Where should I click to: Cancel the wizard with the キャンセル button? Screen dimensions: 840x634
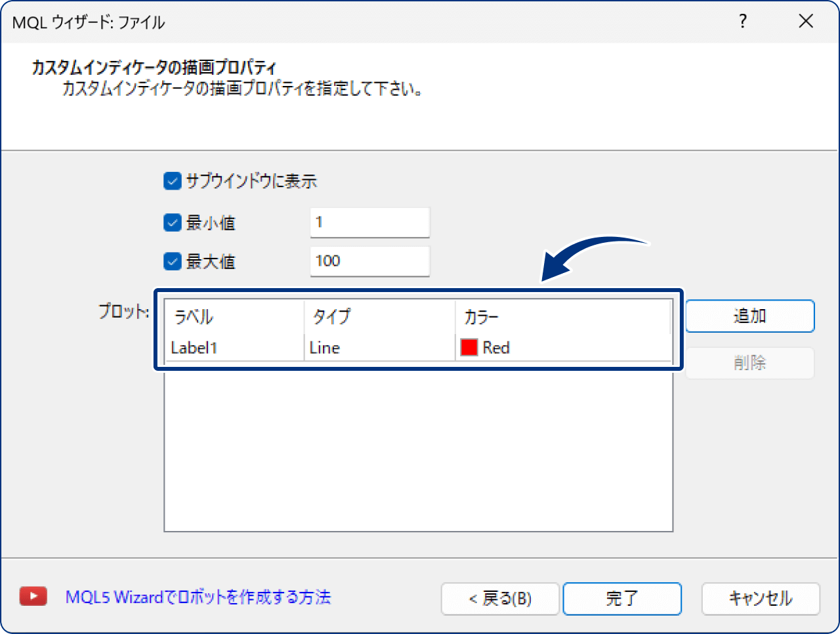761,599
